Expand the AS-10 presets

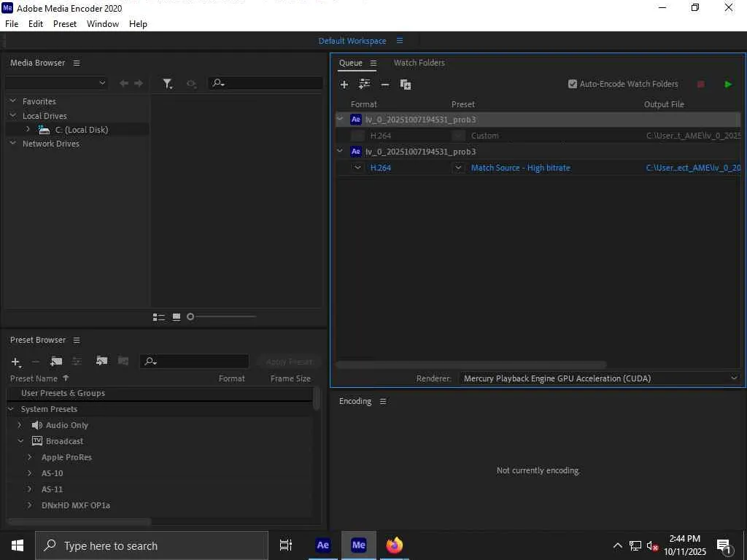[x=29, y=472]
